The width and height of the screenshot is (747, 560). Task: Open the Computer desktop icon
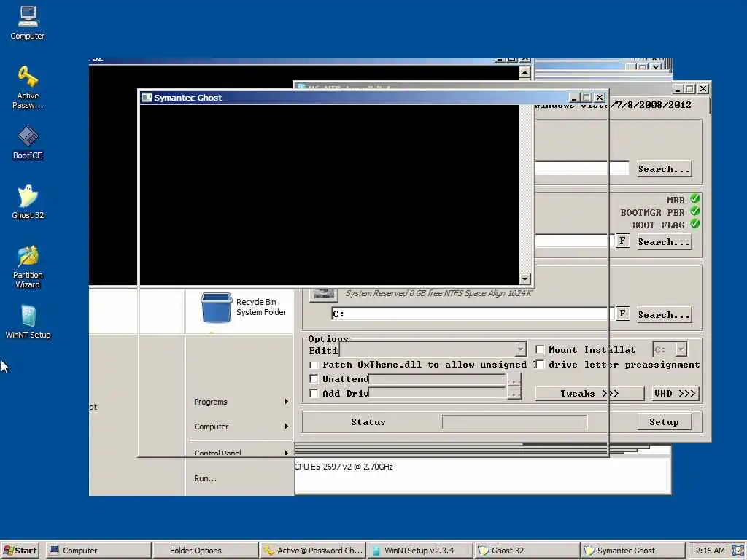[x=28, y=23]
